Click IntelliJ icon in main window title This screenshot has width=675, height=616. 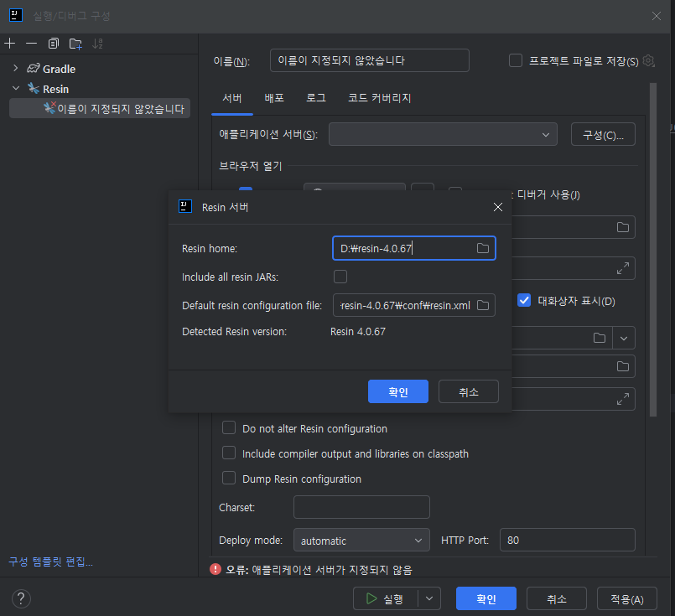15,15
